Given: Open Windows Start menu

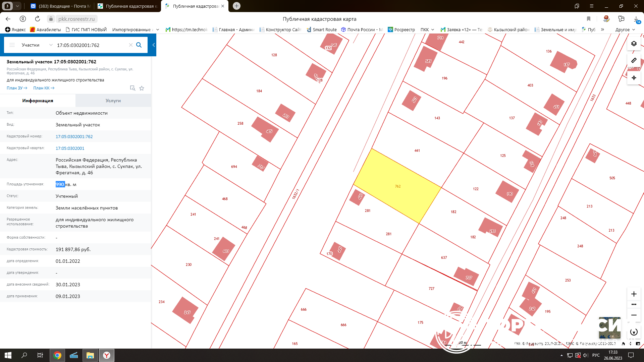Looking at the screenshot, I should point(8,355).
